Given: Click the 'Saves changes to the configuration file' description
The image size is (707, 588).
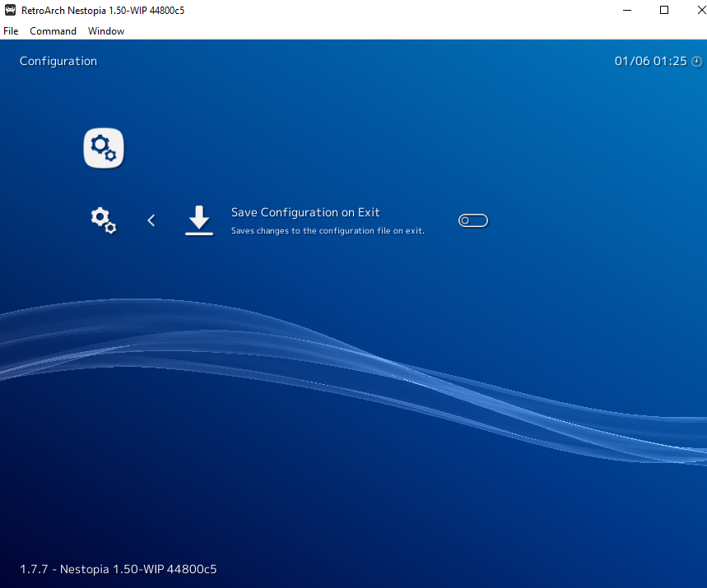Looking at the screenshot, I should (x=328, y=231).
